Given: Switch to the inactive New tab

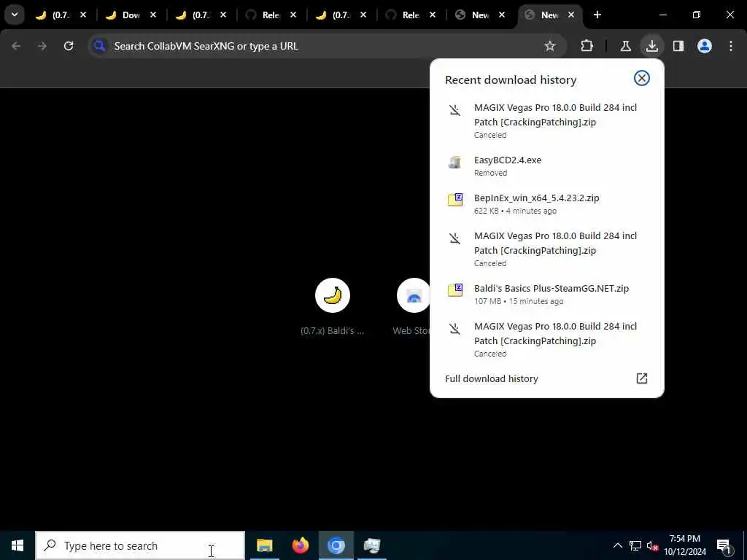Looking at the screenshot, I should (473, 15).
